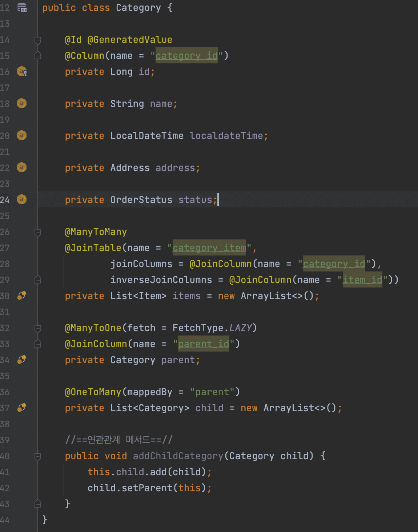Click the attribute icon beside localdateTime field
The image size is (418, 532).
click(x=22, y=135)
